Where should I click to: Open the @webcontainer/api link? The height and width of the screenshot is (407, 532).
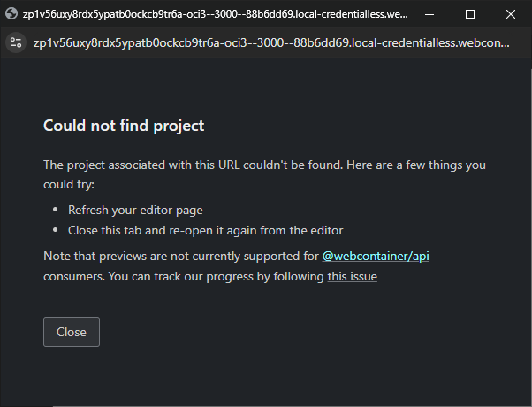(x=376, y=256)
